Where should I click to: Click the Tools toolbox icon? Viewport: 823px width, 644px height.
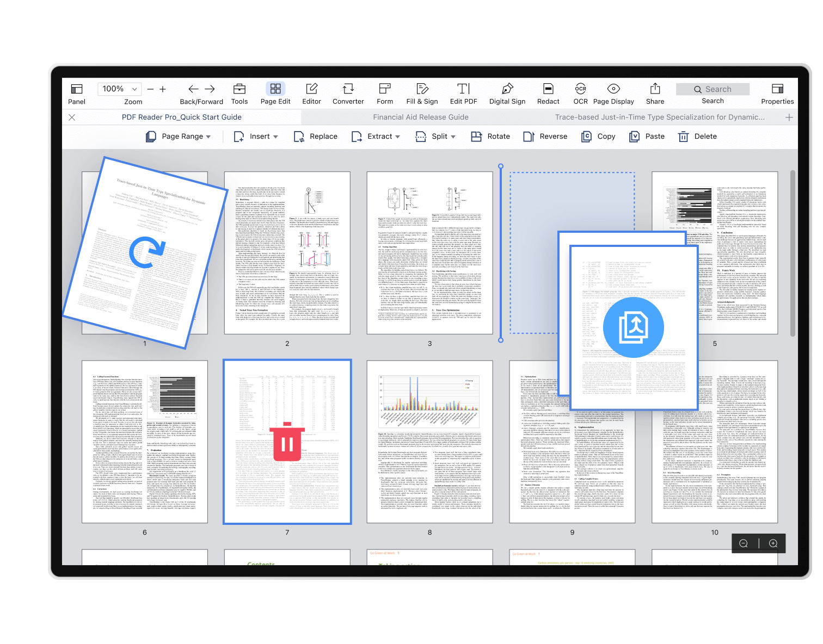coord(239,89)
